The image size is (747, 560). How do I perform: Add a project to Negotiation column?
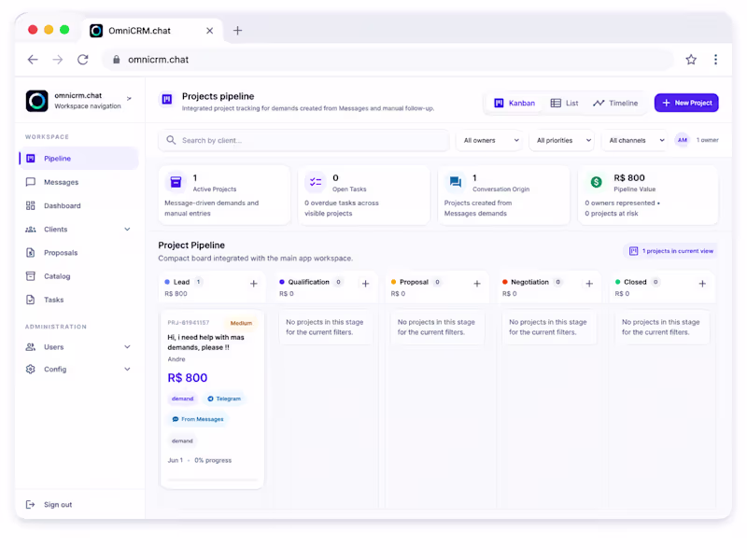589,284
